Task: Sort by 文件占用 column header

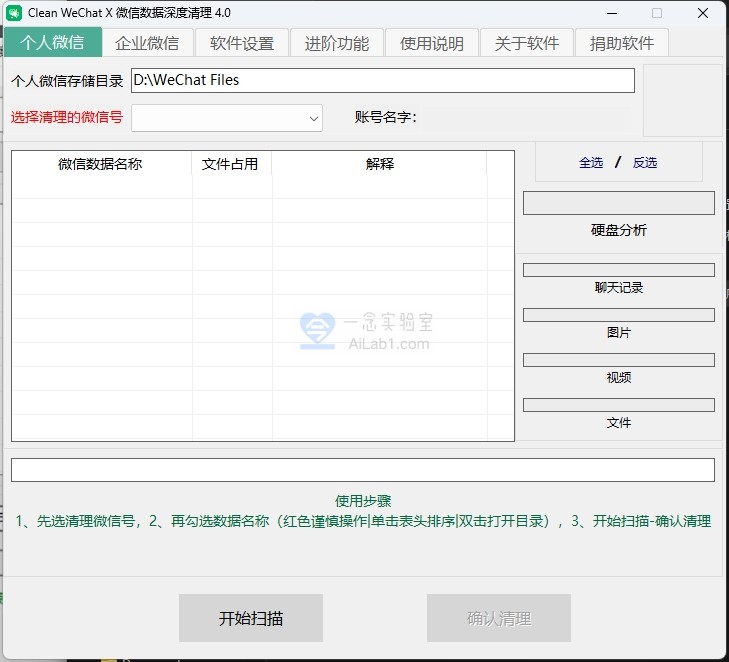Action: [x=230, y=164]
